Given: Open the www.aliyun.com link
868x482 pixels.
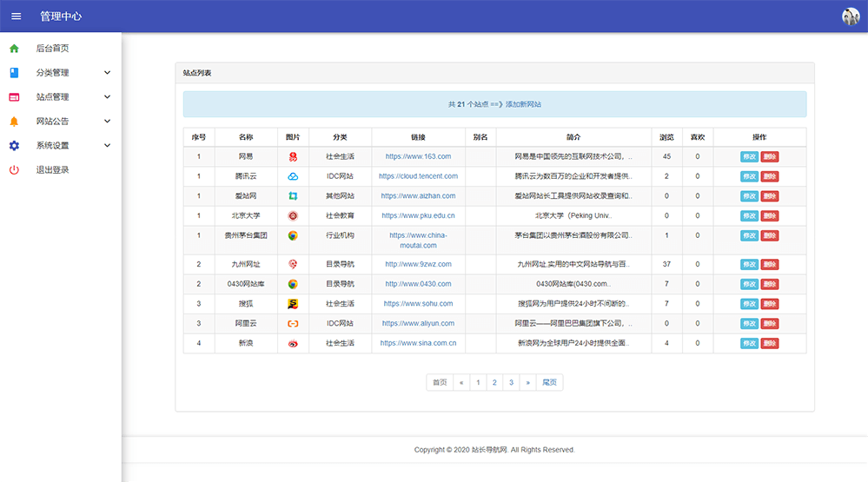Looking at the screenshot, I should (418, 323).
